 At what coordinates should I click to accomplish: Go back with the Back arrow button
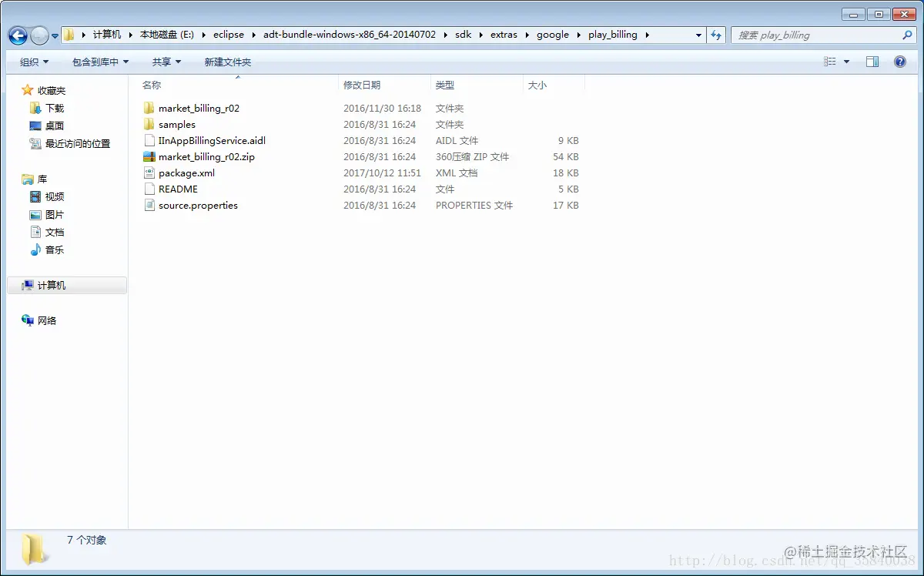(18, 35)
